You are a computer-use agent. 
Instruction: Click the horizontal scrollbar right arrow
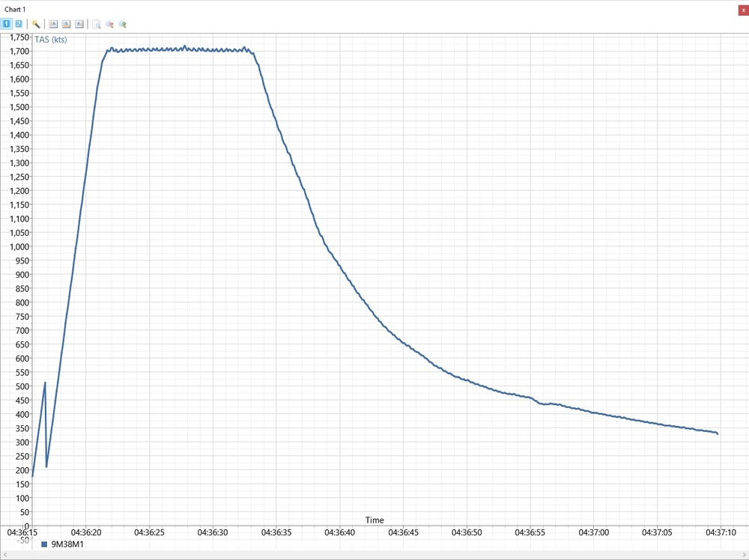pos(745,556)
